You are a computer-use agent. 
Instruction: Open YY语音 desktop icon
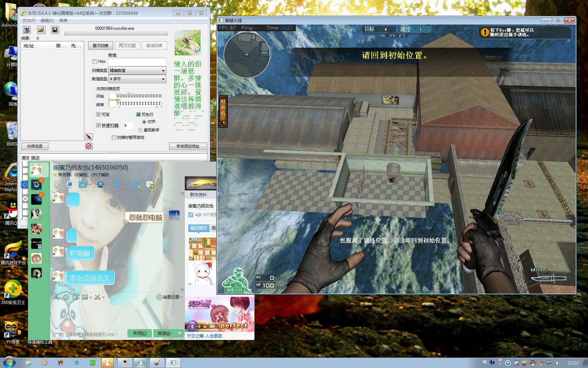(x=13, y=332)
